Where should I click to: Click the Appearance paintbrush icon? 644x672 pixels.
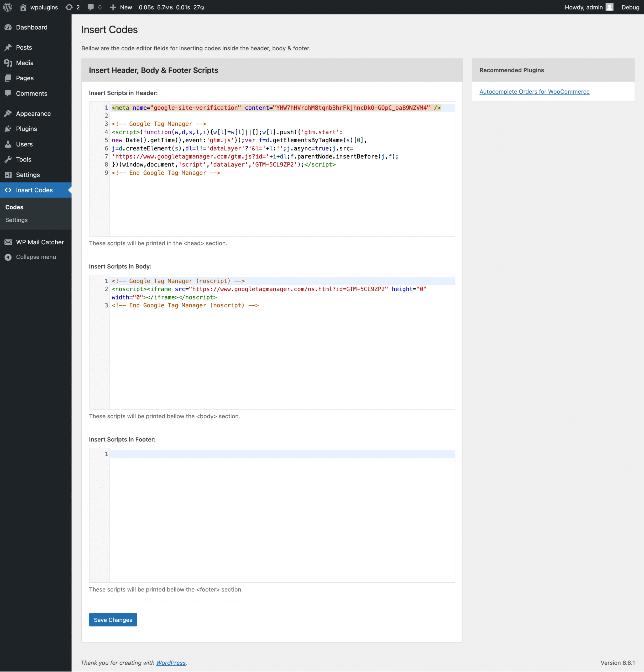[8, 113]
